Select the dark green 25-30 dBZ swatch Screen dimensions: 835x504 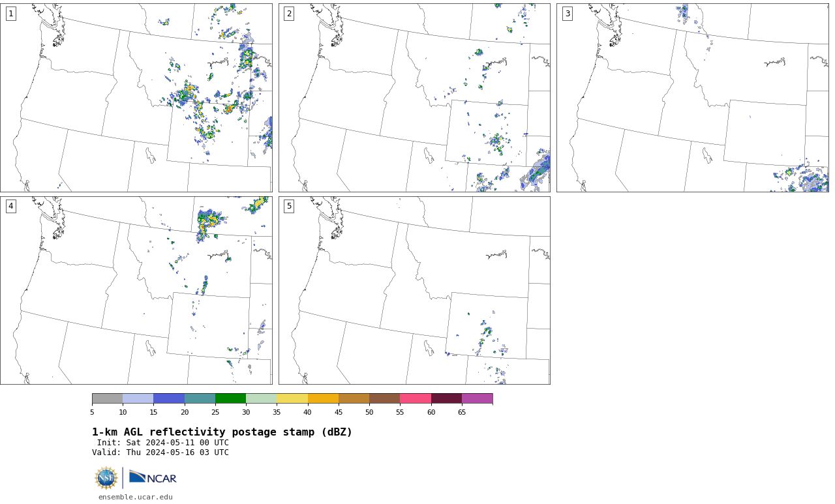[230, 398]
